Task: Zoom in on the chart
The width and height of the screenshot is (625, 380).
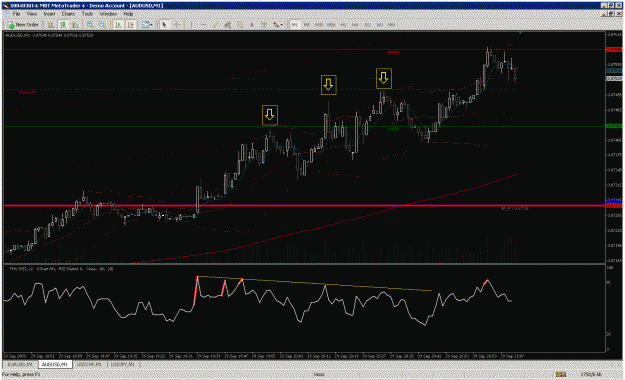Action: point(90,25)
